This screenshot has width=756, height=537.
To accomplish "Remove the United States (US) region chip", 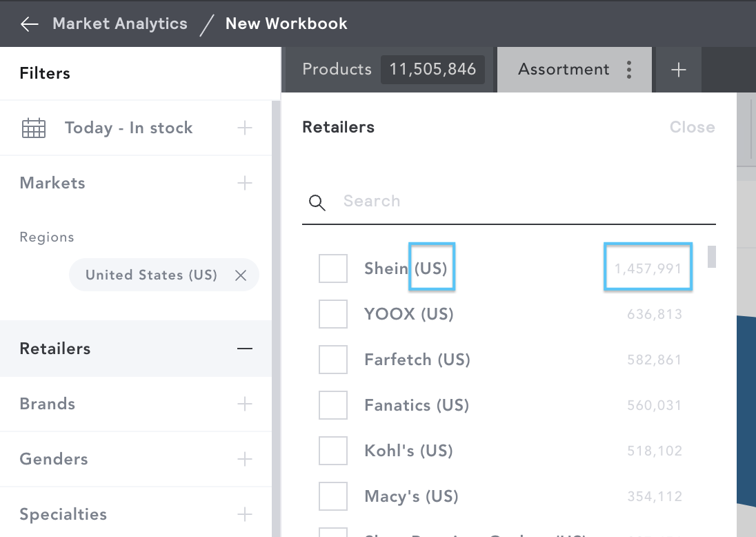I will click(x=241, y=275).
